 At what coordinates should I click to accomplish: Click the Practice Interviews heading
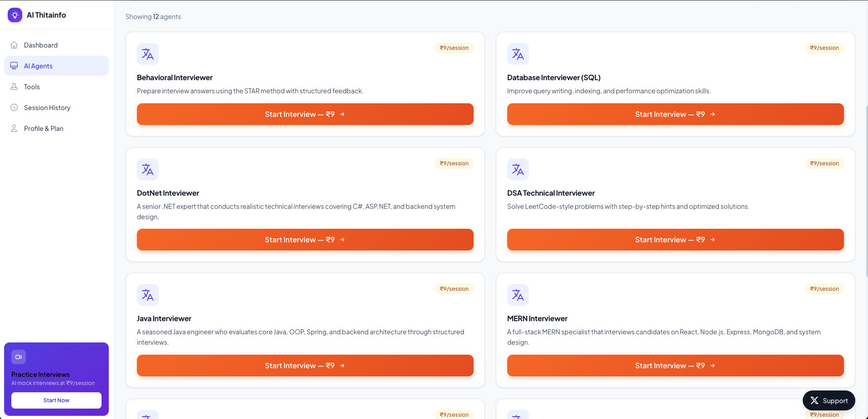tap(40, 375)
